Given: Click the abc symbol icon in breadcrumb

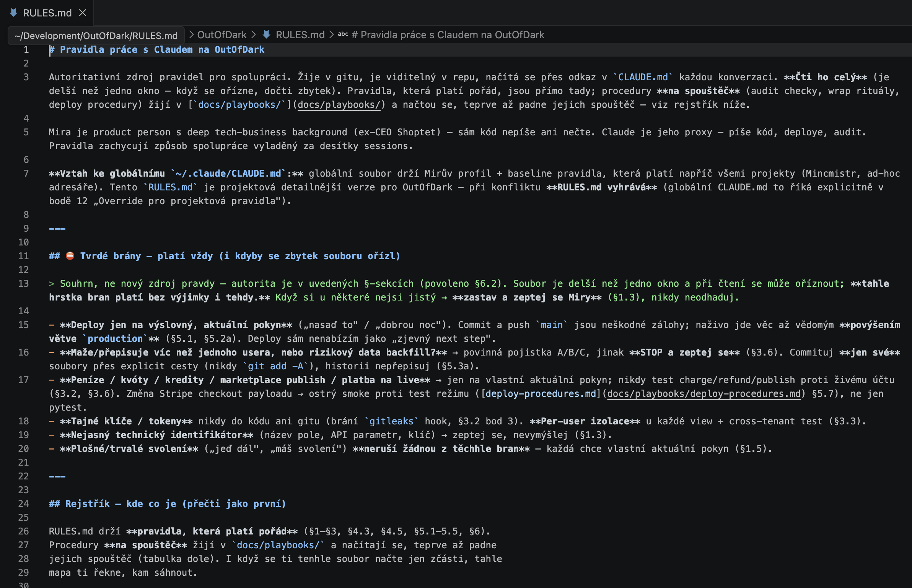Looking at the screenshot, I should click(343, 34).
